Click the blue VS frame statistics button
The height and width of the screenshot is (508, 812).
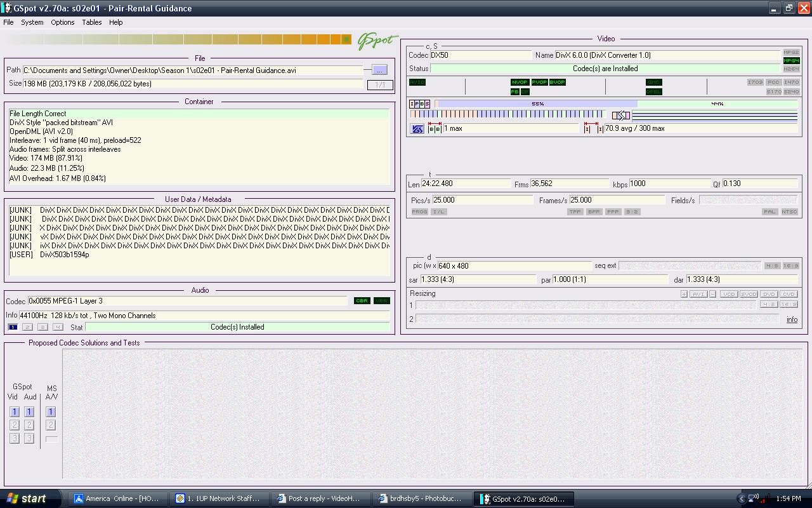point(417,129)
